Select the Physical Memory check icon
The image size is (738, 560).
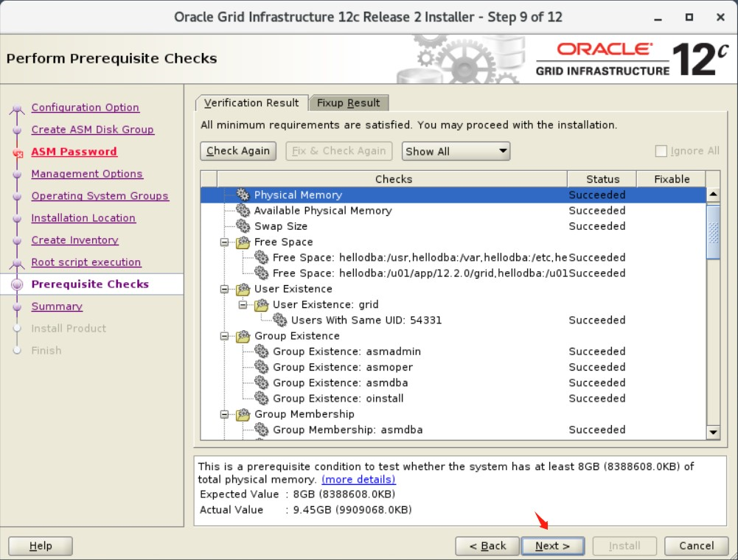pyautogui.click(x=243, y=195)
